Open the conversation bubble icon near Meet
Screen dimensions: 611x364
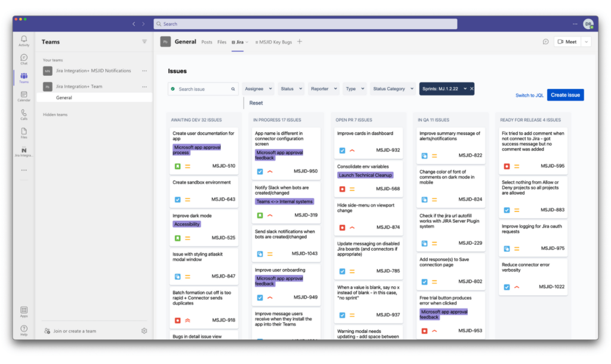pos(545,42)
